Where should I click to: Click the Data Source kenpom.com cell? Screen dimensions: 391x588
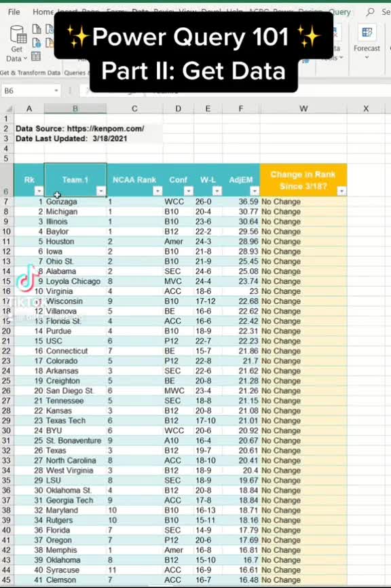[x=79, y=128]
